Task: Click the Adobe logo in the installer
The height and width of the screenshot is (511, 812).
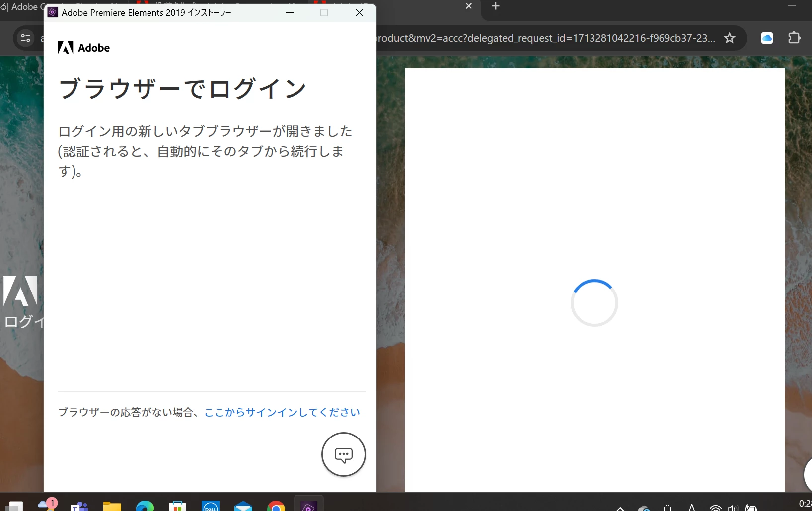Action: point(83,48)
